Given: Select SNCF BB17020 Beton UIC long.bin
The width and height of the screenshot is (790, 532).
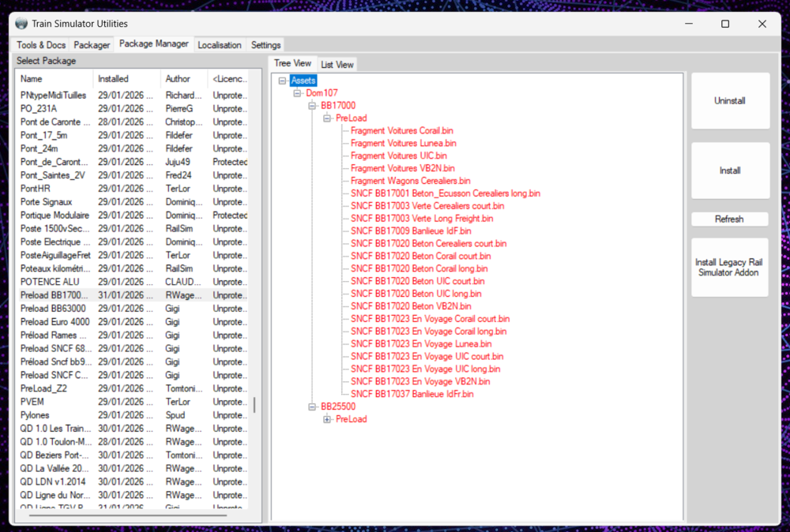Looking at the screenshot, I should point(416,294).
